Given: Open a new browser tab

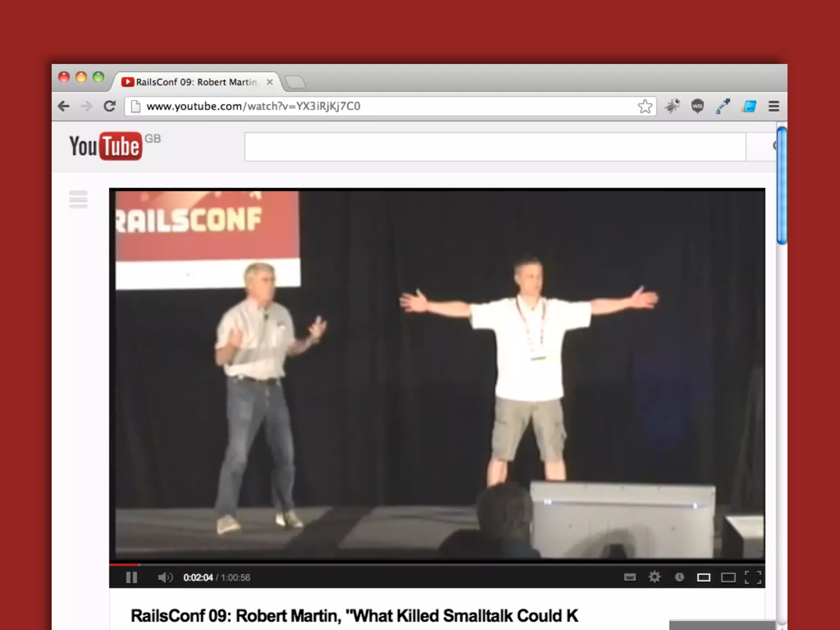Looking at the screenshot, I should [295, 82].
